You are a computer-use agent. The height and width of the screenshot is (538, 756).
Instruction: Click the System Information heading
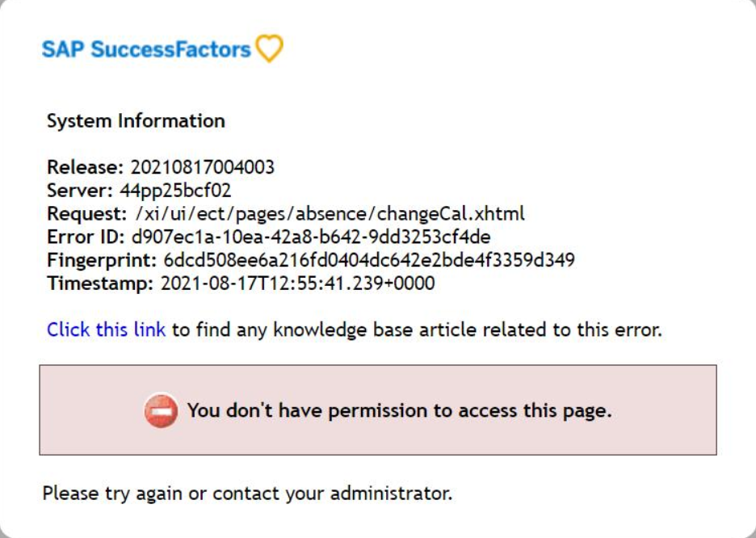point(136,120)
